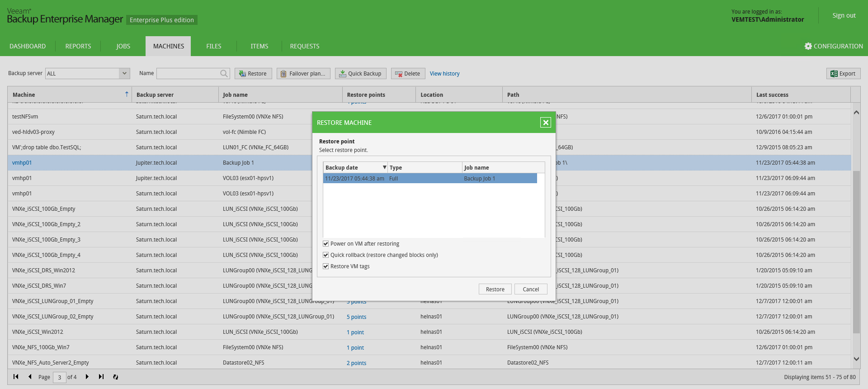Open 1 point link for VNXe_NFS_100Gb_Win7
Screen dimensions: 868x389
tap(355, 348)
